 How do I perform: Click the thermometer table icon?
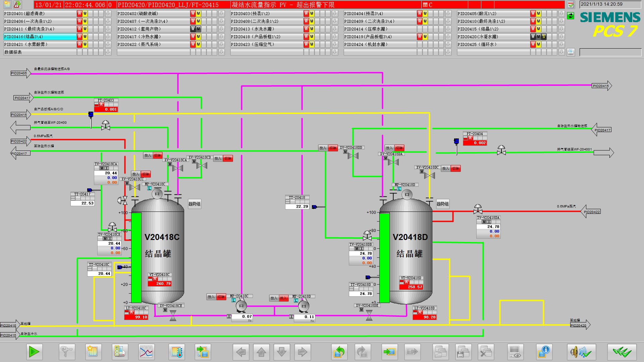tap(177, 352)
